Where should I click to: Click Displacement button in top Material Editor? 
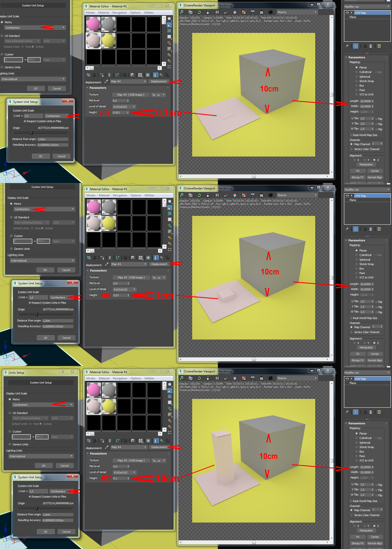tap(159, 81)
